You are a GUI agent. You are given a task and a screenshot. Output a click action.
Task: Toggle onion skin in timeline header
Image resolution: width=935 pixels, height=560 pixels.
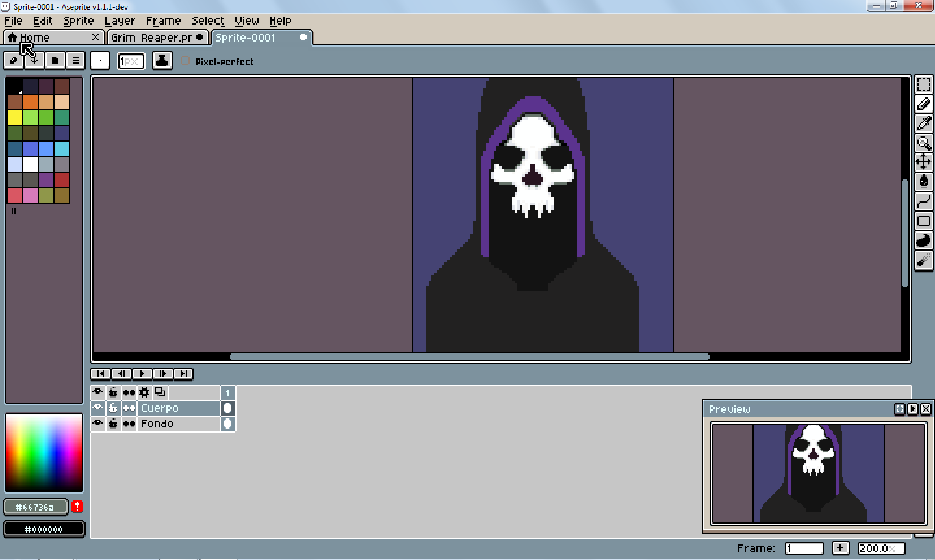coord(160,392)
